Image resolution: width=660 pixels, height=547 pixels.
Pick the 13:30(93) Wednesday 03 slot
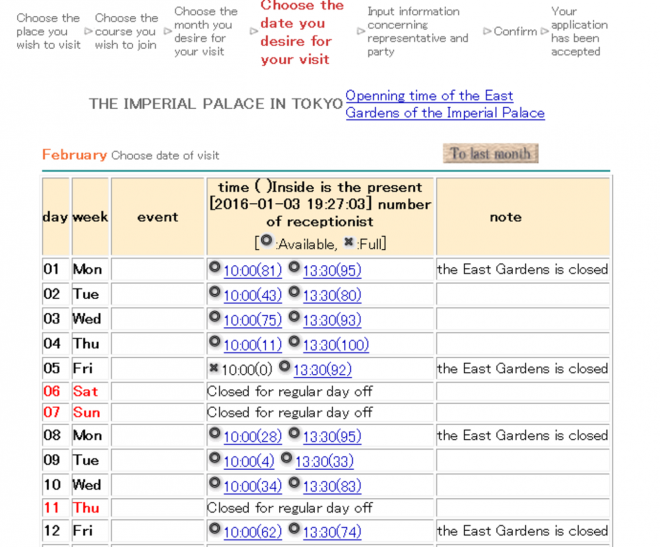tap(332, 320)
